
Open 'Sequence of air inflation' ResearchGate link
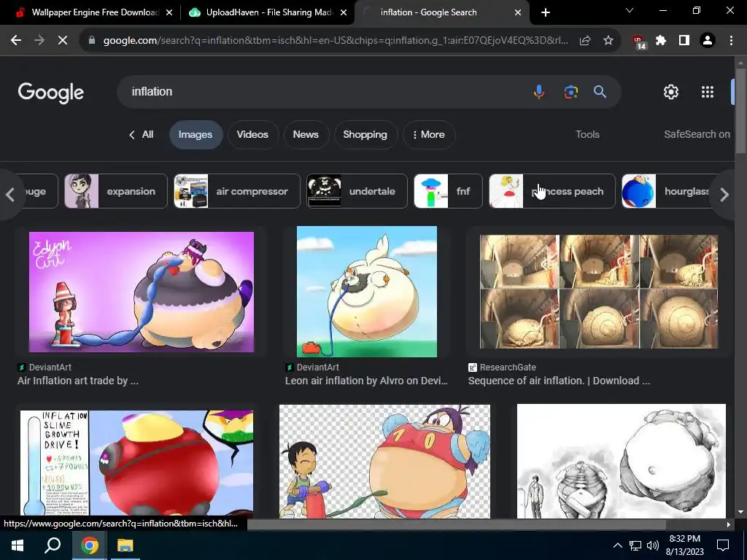[x=559, y=381]
